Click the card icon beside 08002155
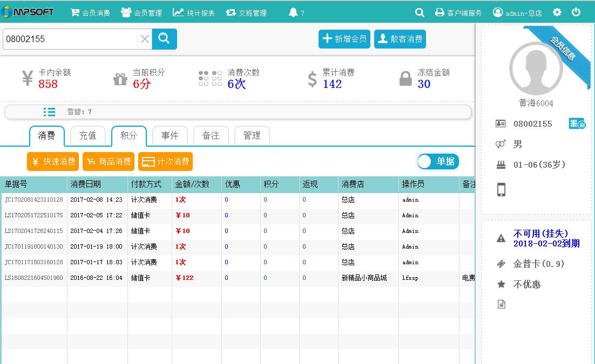 coord(577,123)
